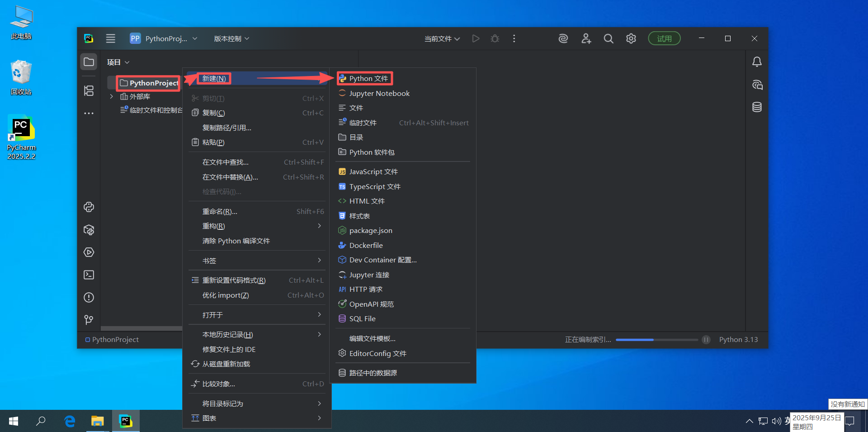Click PythonProject breadcrumb in status bar
The width and height of the screenshot is (868, 432).
(x=112, y=340)
